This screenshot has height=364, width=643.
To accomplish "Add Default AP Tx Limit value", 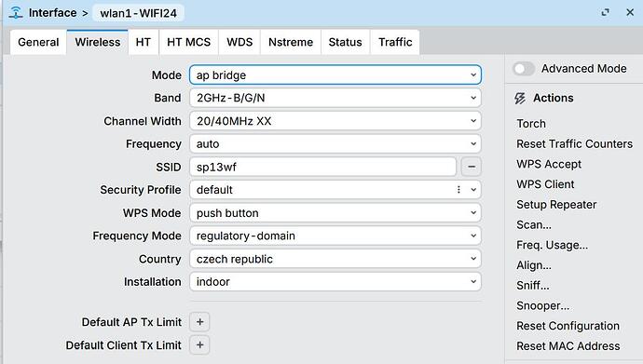I will click(199, 322).
